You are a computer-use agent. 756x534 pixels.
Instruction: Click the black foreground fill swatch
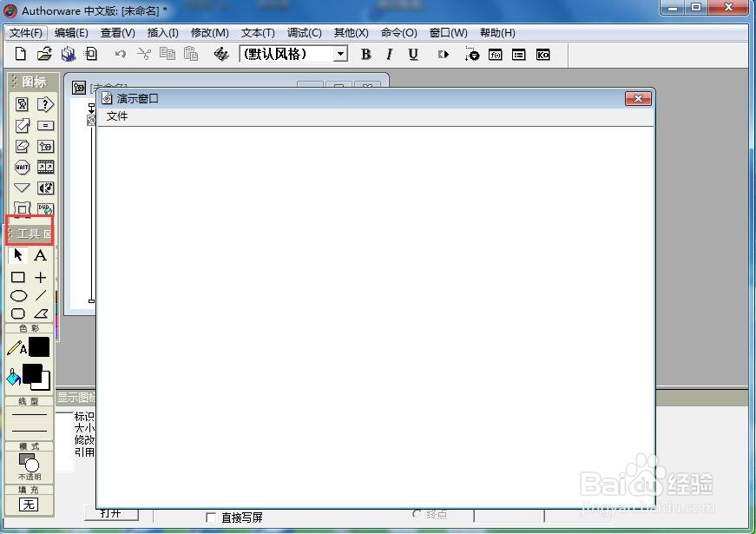pyautogui.click(x=32, y=372)
